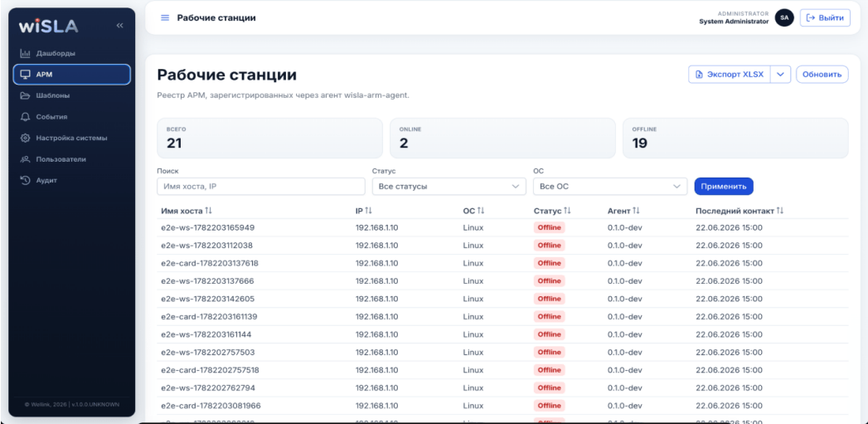The image size is (868, 424).
Task: Focus the Имя хоста, IP search field
Action: click(x=261, y=187)
